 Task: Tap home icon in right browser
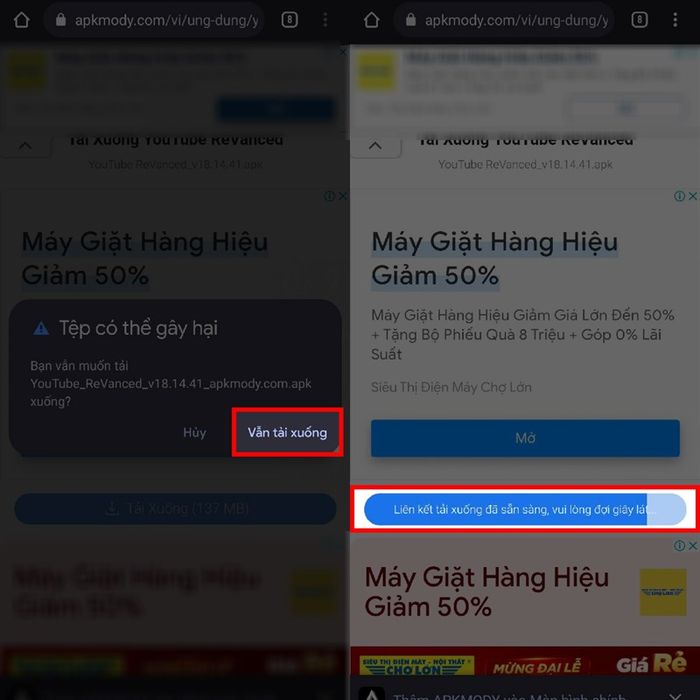pos(371,20)
